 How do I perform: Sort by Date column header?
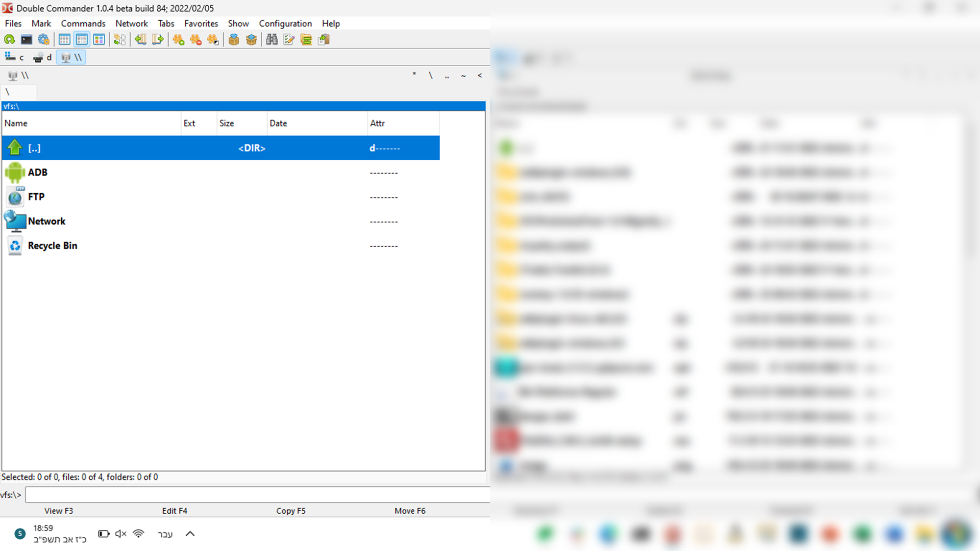pyautogui.click(x=317, y=124)
